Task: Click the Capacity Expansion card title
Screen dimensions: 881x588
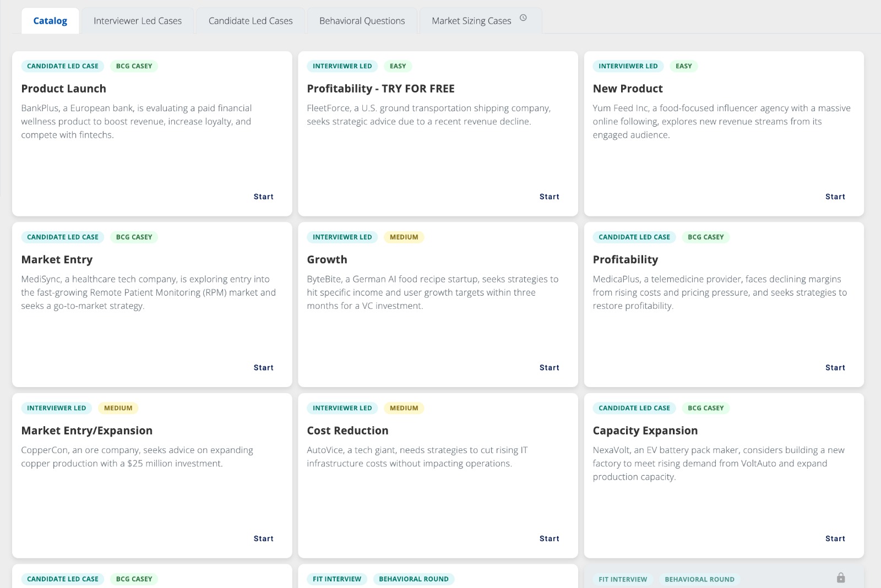Action: pos(645,431)
